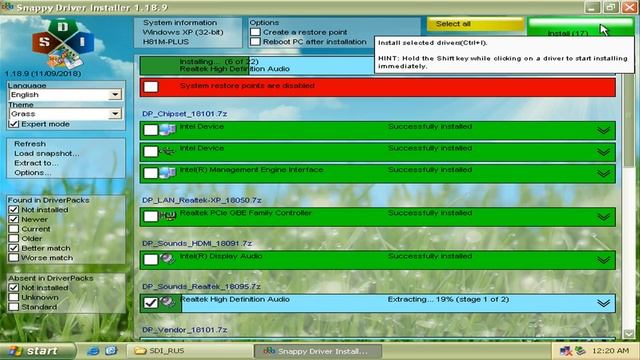Enable Create a restore point option
The height and width of the screenshot is (360, 640).
tap(256, 32)
